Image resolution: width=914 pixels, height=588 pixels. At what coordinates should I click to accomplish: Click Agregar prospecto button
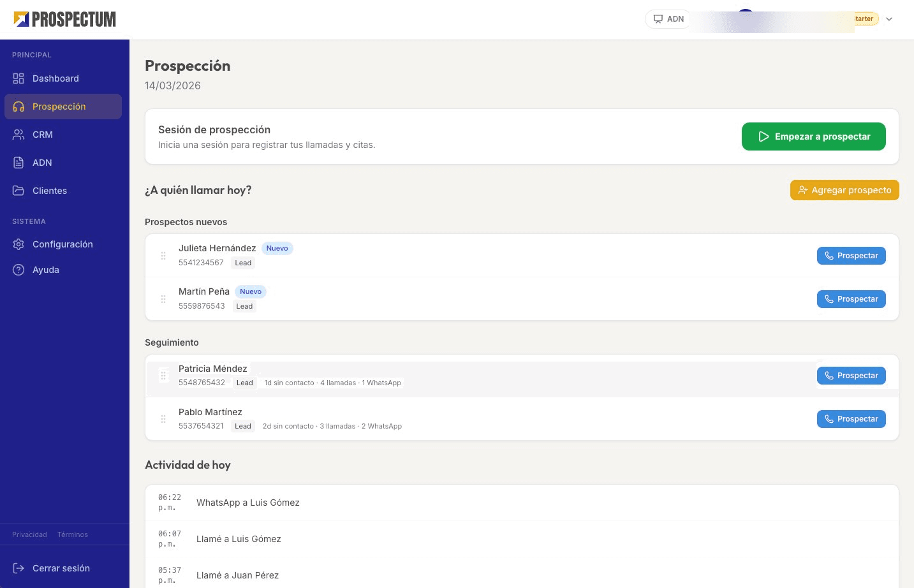pyautogui.click(x=844, y=190)
